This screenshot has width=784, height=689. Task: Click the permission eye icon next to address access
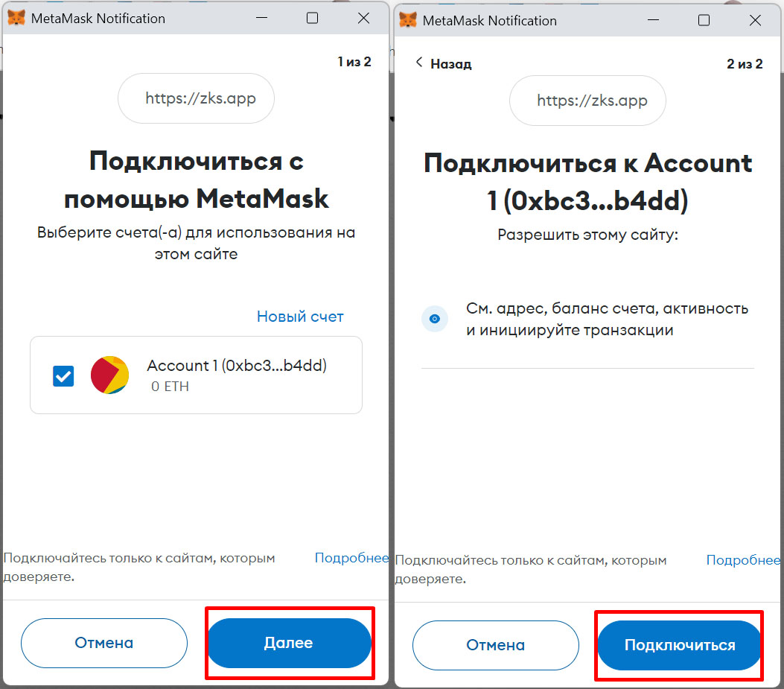click(x=435, y=319)
